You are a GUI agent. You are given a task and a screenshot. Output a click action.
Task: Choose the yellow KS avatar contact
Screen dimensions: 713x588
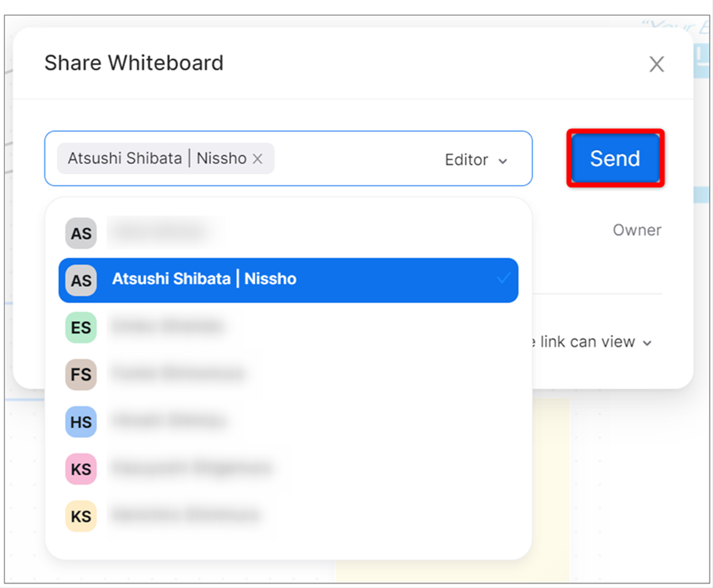click(x=288, y=516)
